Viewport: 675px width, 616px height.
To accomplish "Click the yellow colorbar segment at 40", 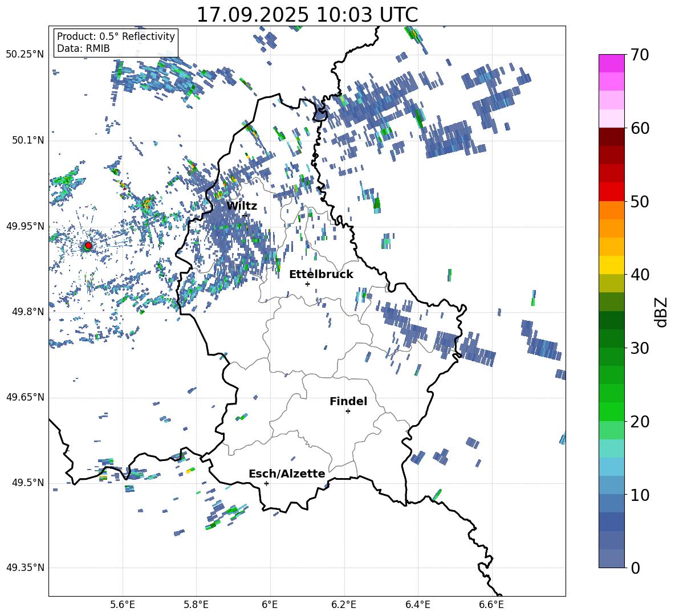I will [611, 265].
